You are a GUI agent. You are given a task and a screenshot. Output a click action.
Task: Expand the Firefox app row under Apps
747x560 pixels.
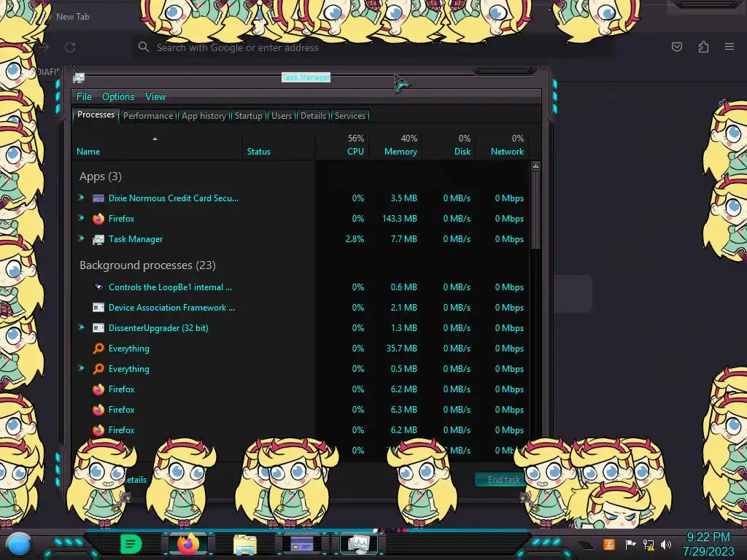pyautogui.click(x=81, y=218)
